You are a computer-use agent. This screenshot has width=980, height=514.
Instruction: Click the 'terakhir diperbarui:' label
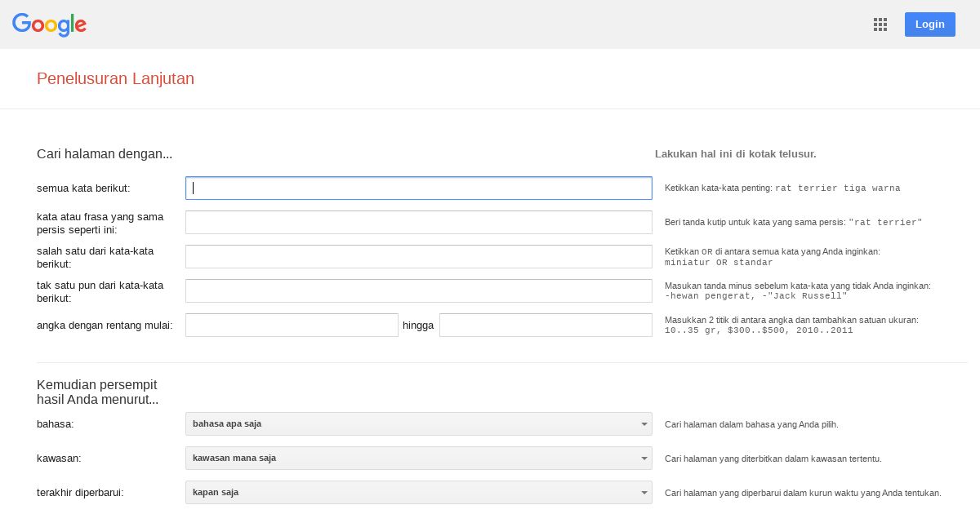point(80,493)
